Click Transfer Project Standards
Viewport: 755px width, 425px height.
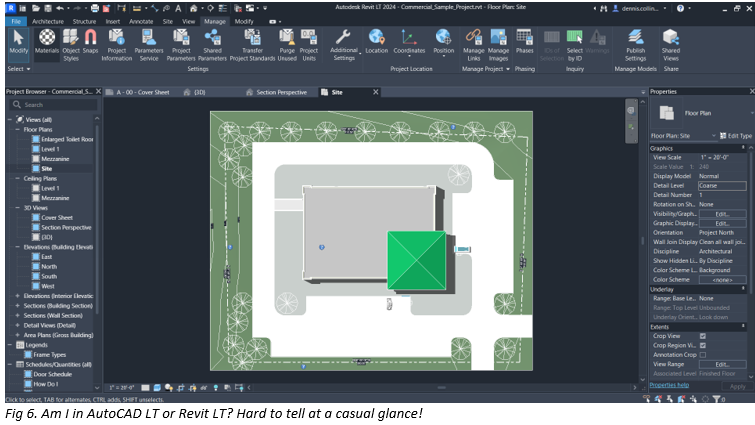(252, 45)
